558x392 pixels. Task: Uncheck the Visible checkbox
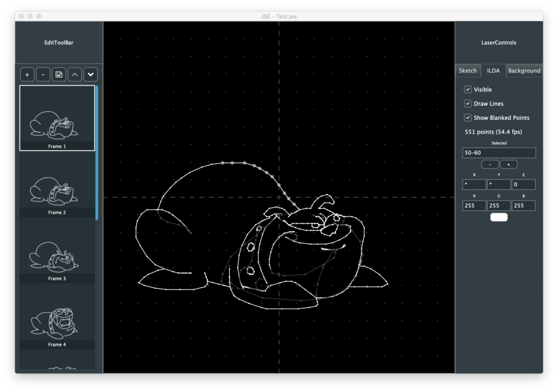[x=468, y=89]
